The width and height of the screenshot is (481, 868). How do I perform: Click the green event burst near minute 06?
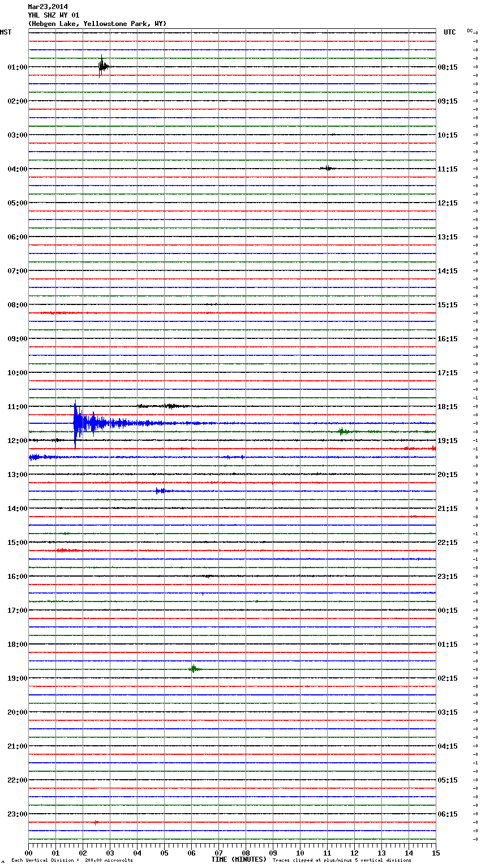(x=194, y=669)
